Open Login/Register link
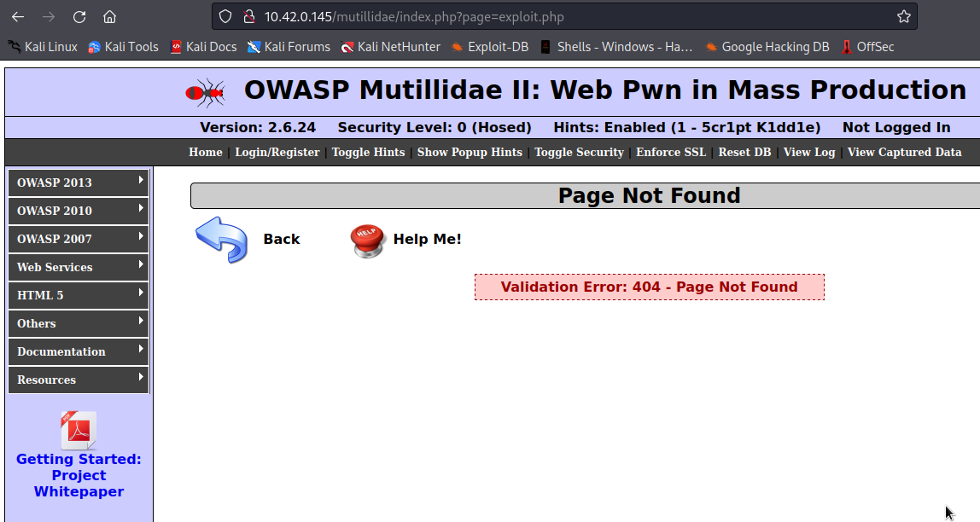The width and height of the screenshot is (980, 522). tap(277, 153)
